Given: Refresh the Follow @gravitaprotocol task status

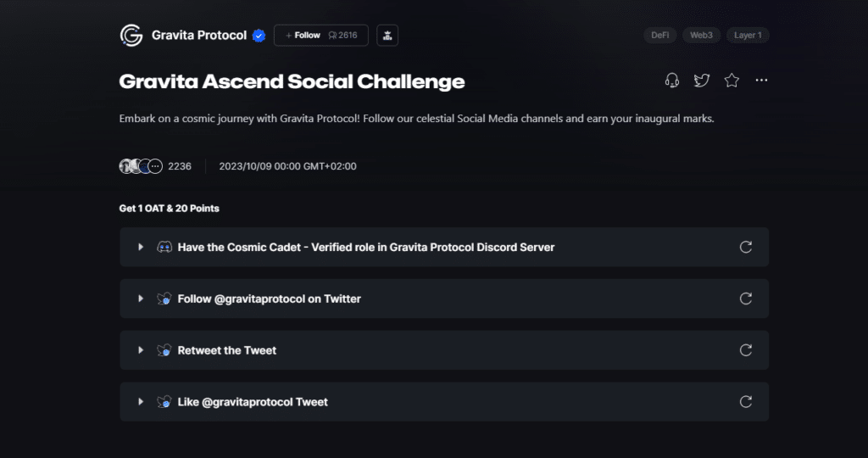Looking at the screenshot, I should (x=746, y=299).
